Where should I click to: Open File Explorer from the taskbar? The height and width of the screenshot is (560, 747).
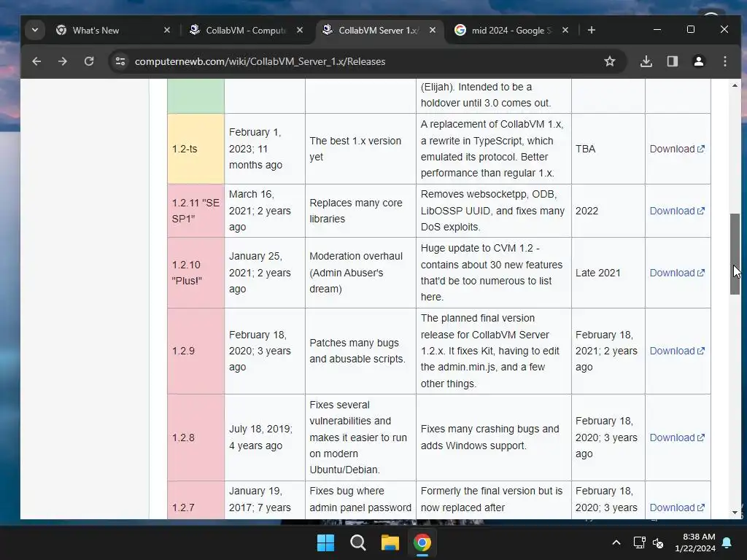[390, 542]
